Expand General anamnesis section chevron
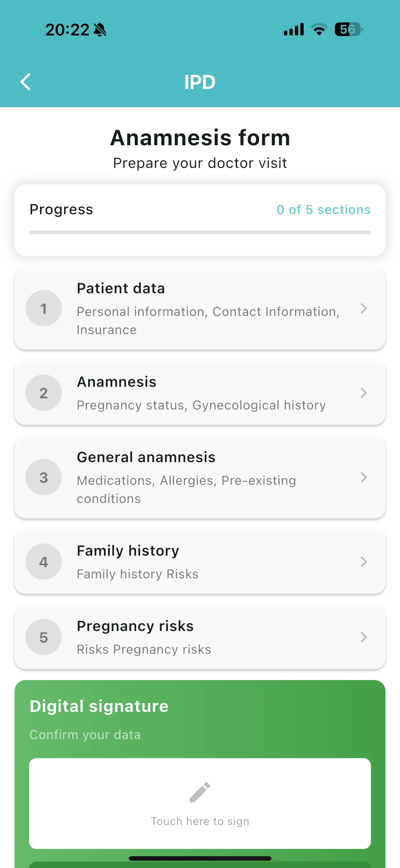Image resolution: width=400 pixels, height=868 pixels. 363,477
